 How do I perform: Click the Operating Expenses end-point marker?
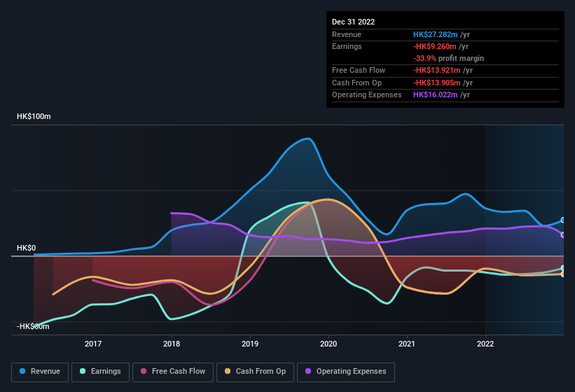tap(563, 234)
